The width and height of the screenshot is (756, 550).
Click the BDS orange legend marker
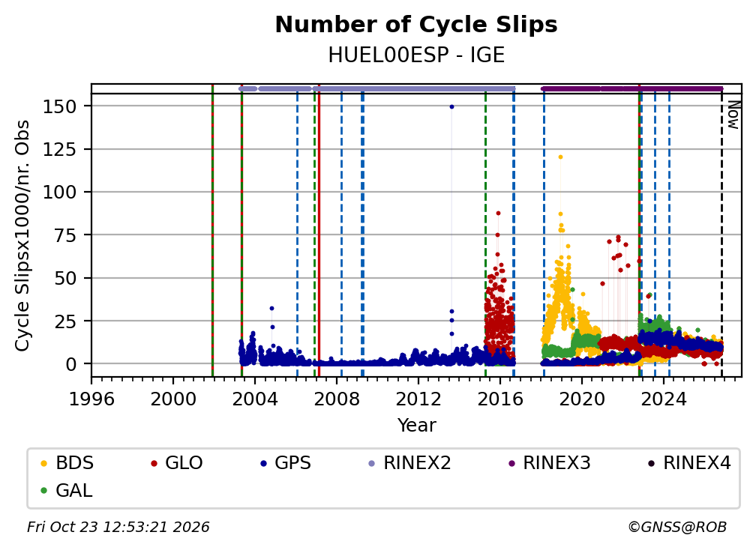point(43,464)
